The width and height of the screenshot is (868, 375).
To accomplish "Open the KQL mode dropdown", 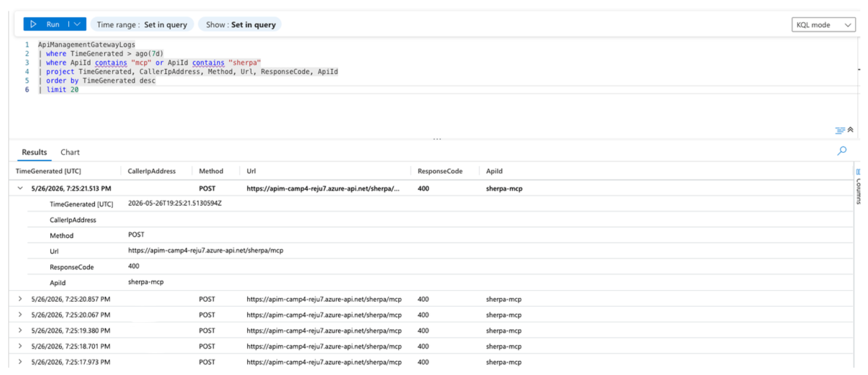I will (x=823, y=25).
